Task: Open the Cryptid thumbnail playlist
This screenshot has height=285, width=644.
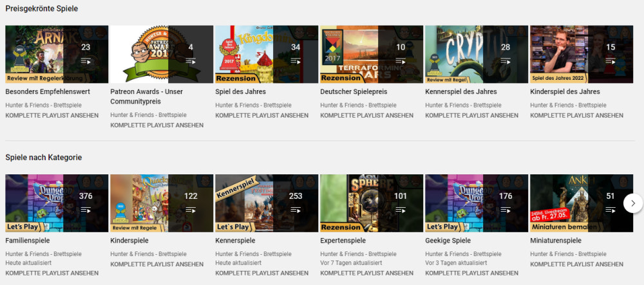Action: tap(477, 54)
